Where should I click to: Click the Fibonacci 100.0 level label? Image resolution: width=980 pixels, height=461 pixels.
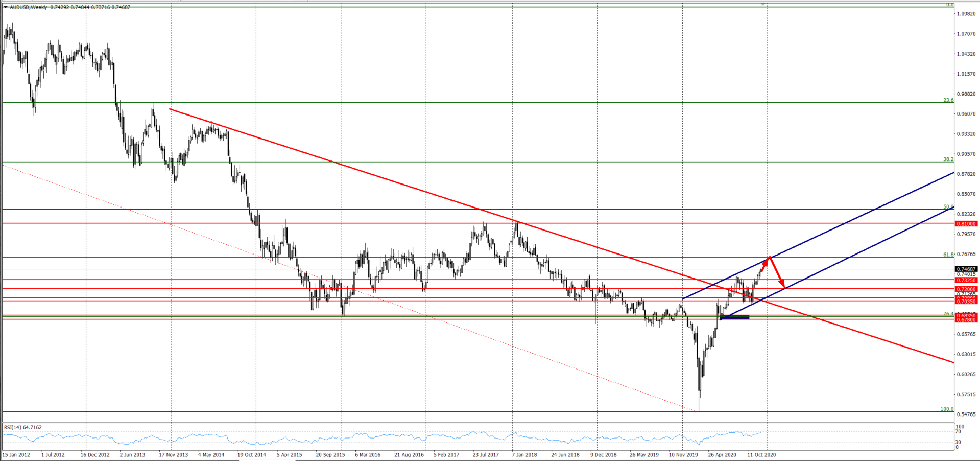coord(947,409)
